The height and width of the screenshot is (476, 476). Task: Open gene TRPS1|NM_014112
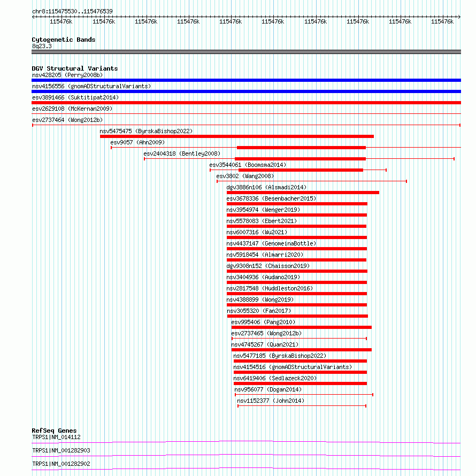coord(57,437)
